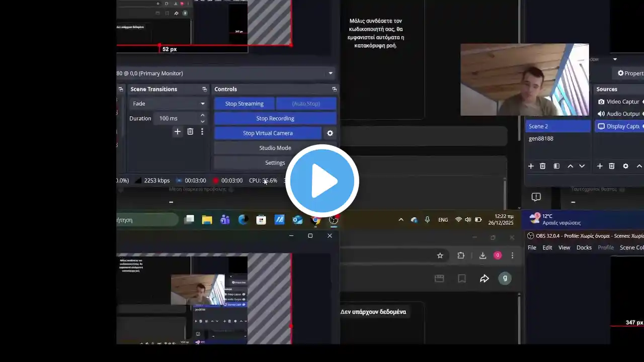Image resolution: width=644 pixels, height=362 pixels.
Task: Select the gen88188 scene
Action: click(541, 138)
